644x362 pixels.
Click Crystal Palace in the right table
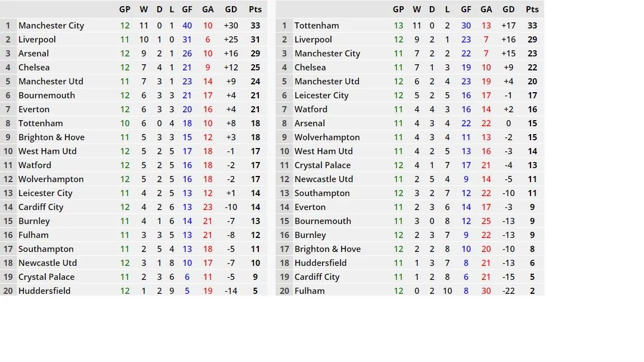323,165
